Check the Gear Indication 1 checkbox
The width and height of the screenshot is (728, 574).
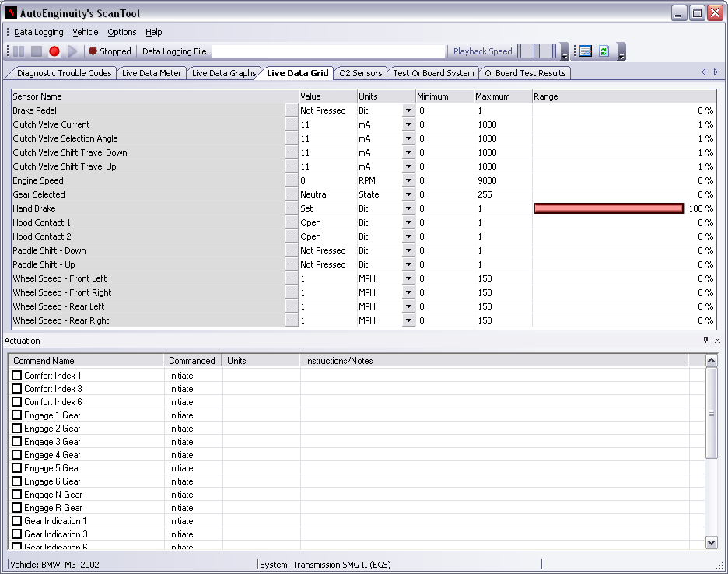[x=16, y=520]
